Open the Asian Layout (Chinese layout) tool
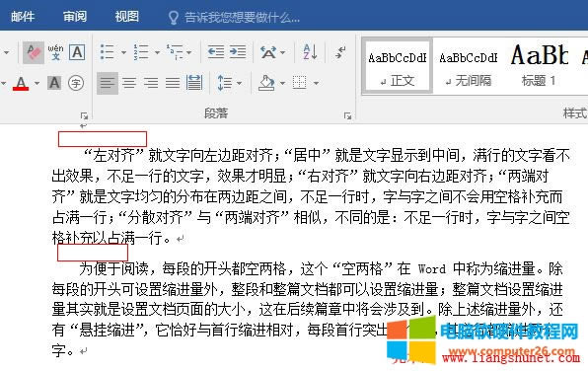588x371 pixels. tap(268, 52)
